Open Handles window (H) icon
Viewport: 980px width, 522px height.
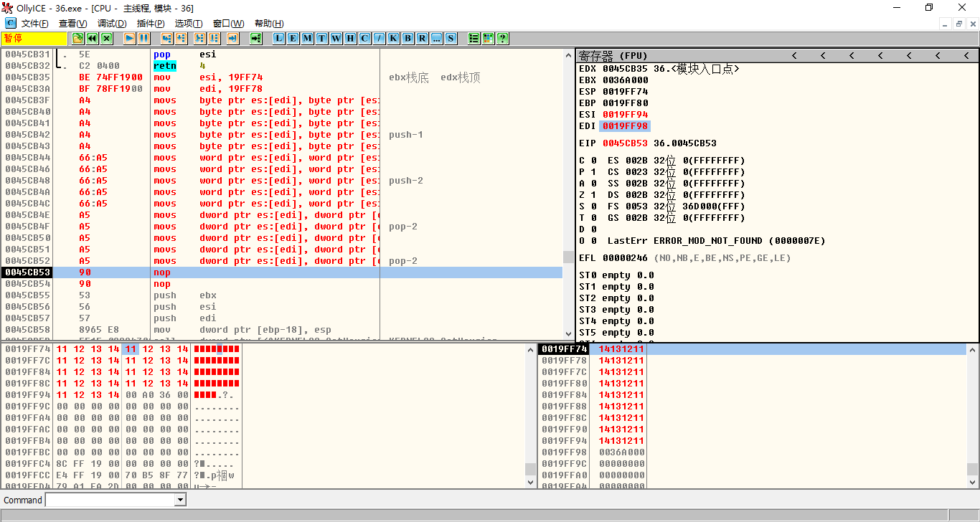click(x=350, y=39)
